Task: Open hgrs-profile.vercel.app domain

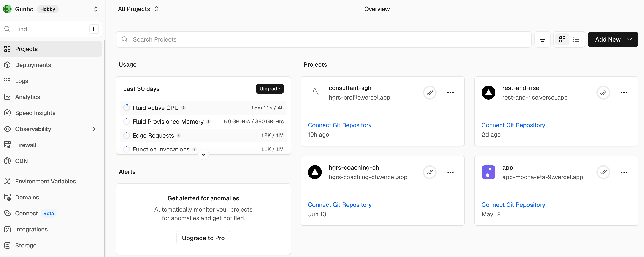Action: (x=359, y=97)
